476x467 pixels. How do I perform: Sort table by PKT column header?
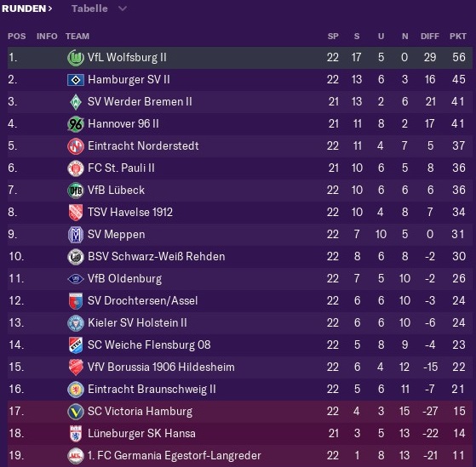pos(458,37)
